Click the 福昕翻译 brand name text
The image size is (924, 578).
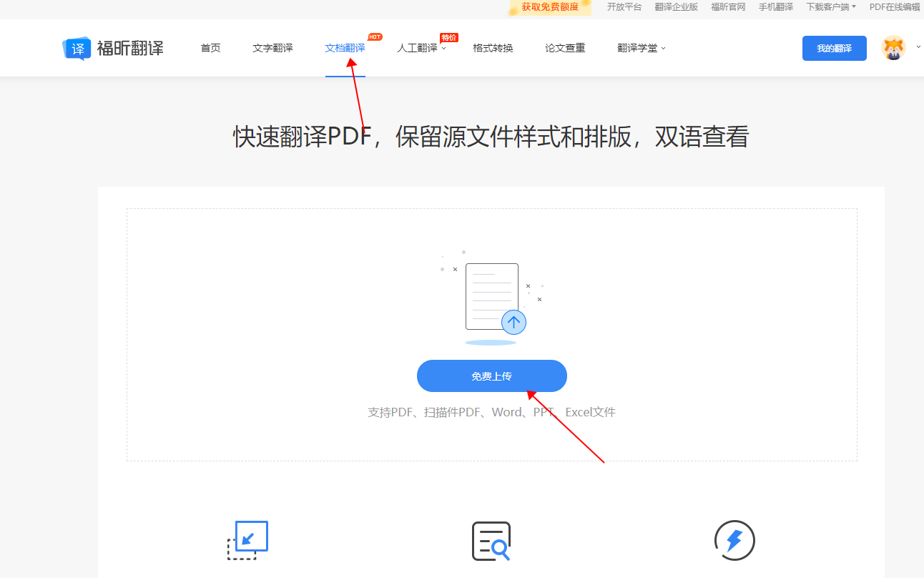tap(130, 48)
